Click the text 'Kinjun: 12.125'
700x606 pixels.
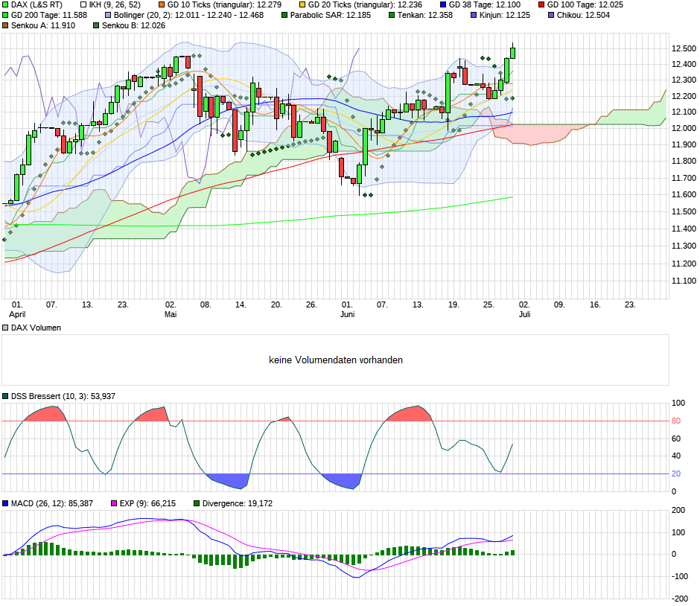505,15
